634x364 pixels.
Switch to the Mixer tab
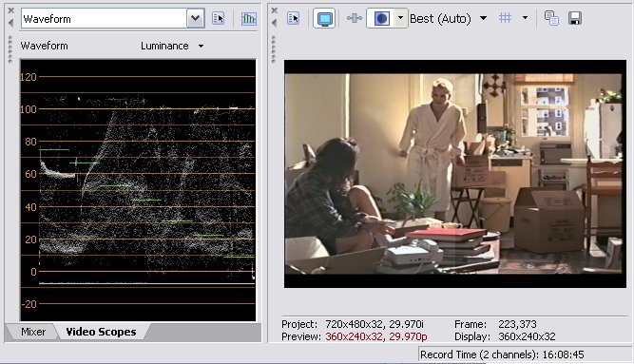click(x=33, y=332)
